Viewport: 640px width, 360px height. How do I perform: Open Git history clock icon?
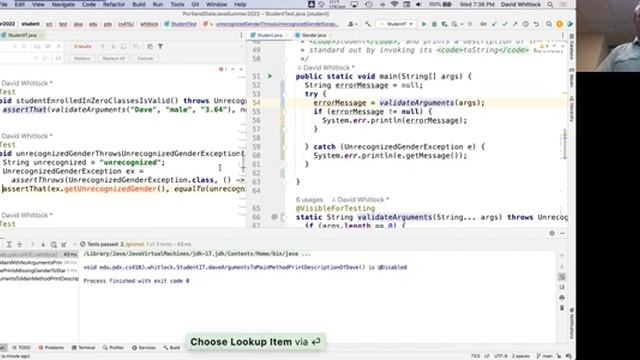click(526, 24)
